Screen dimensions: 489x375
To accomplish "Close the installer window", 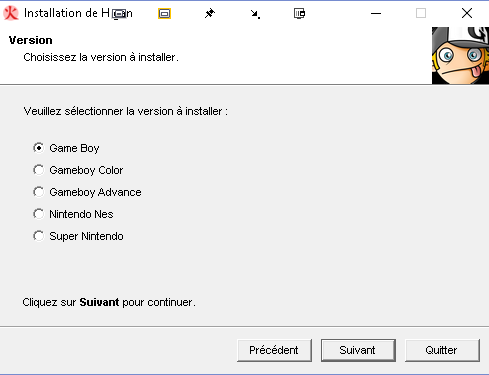I will tap(467, 13).
